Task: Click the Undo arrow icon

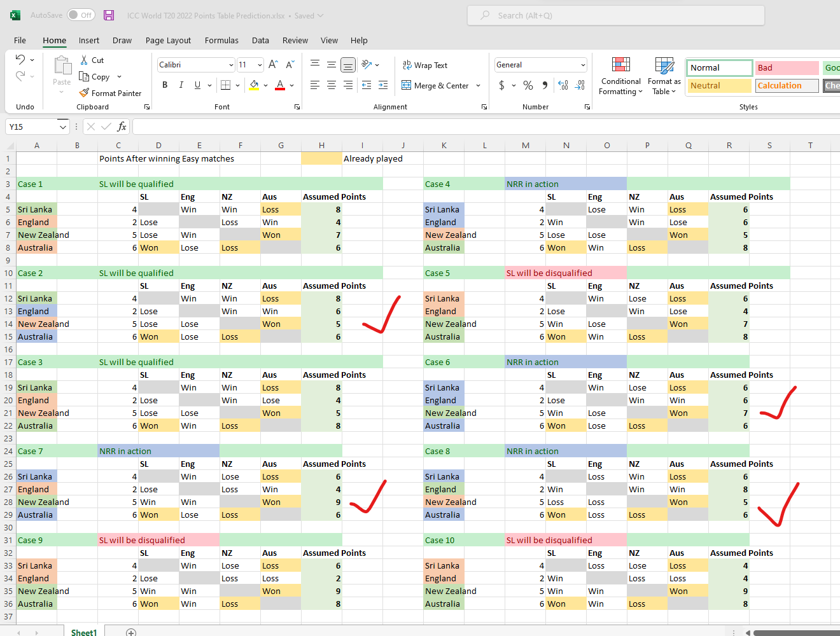Action: [x=20, y=60]
